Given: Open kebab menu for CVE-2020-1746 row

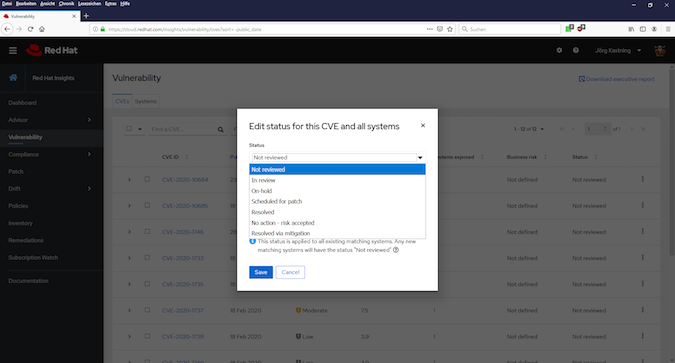Looking at the screenshot, I should (x=643, y=231).
